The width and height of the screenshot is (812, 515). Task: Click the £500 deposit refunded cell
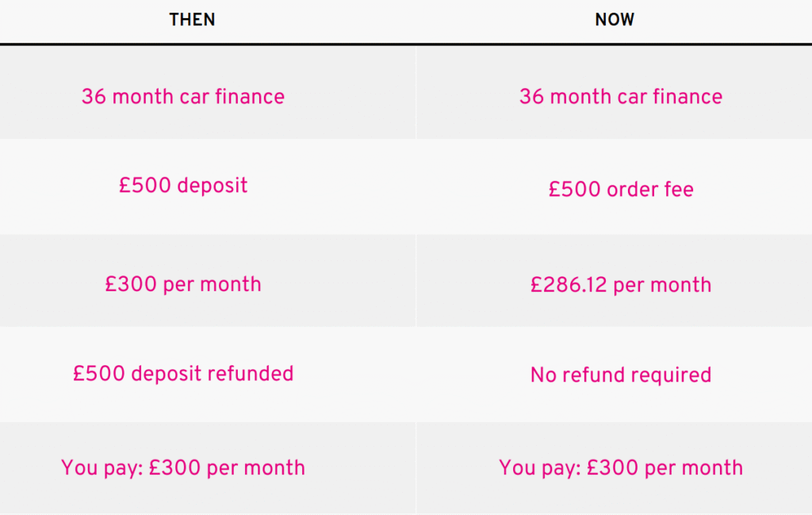[x=183, y=373]
